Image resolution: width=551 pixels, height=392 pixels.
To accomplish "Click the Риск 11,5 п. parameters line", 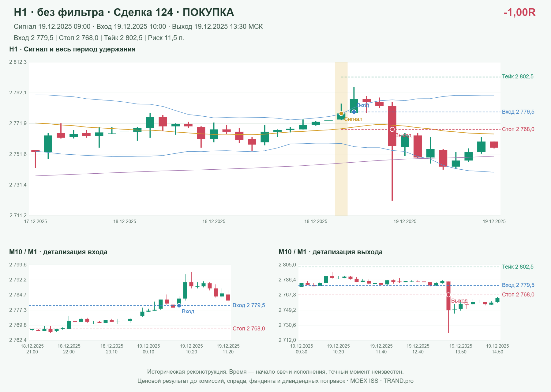I will click(99, 38).
